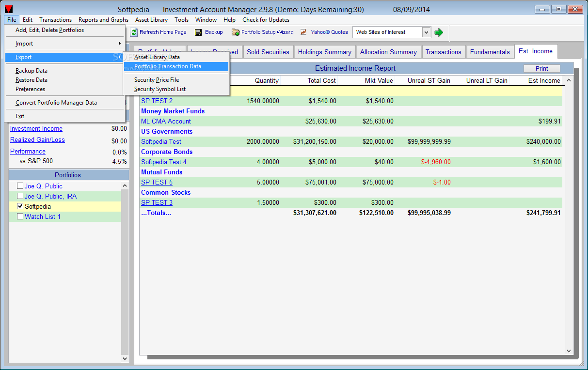Open the Window menu

(206, 20)
